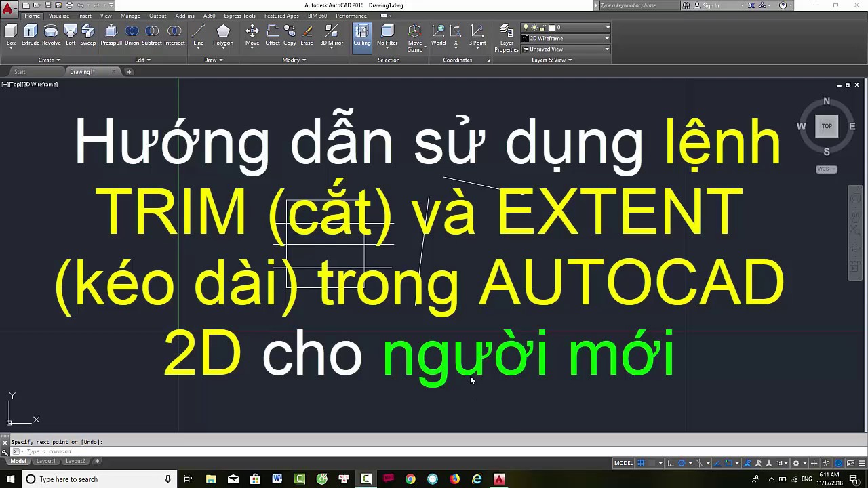Image resolution: width=868 pixels, height=488 pixels.
Task: Click the Union boolean tool
Action: (132, 35)
